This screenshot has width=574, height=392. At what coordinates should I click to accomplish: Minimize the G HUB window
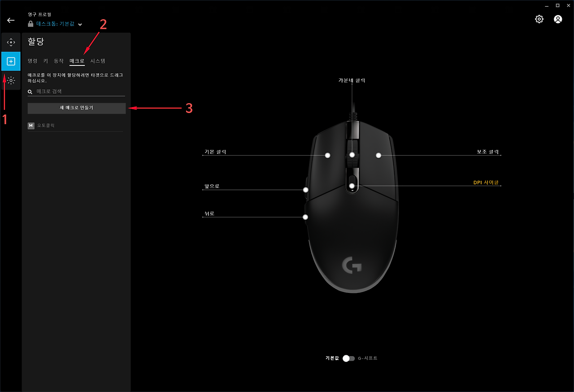point(546,5)
